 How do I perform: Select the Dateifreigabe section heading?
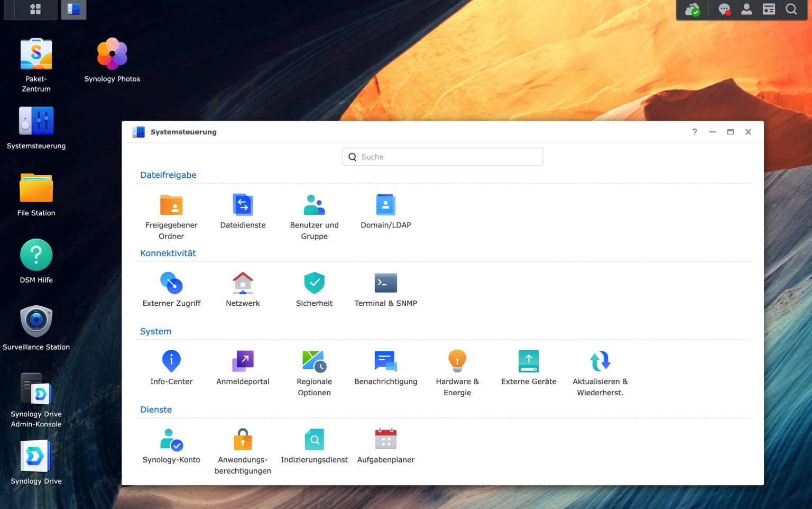pos(168,175)
